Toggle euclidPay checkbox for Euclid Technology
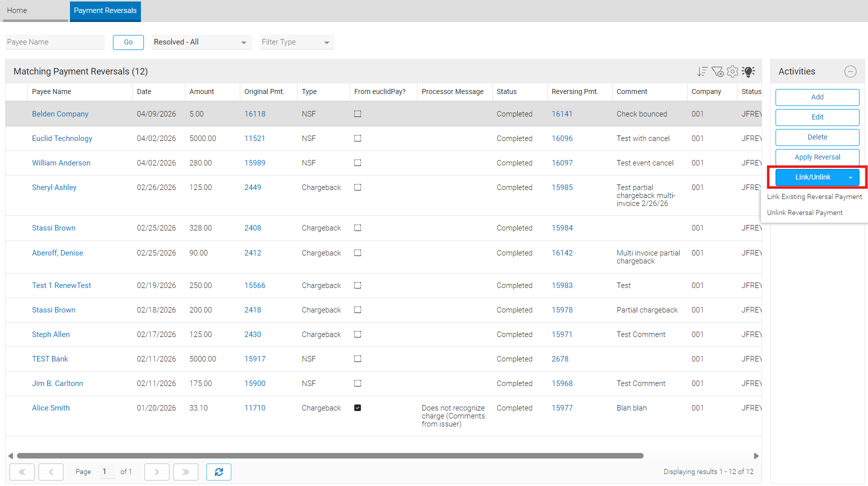 (358, 138)
